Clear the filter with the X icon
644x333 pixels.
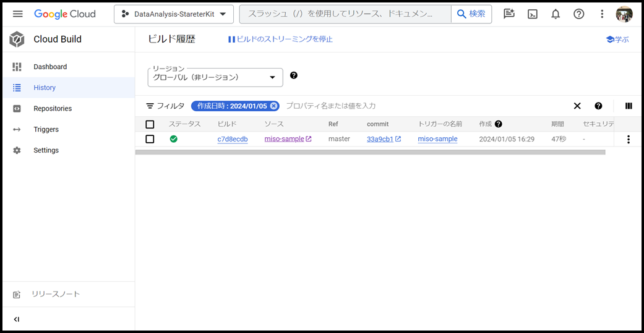pyautogui.click(x=577, y=106)
